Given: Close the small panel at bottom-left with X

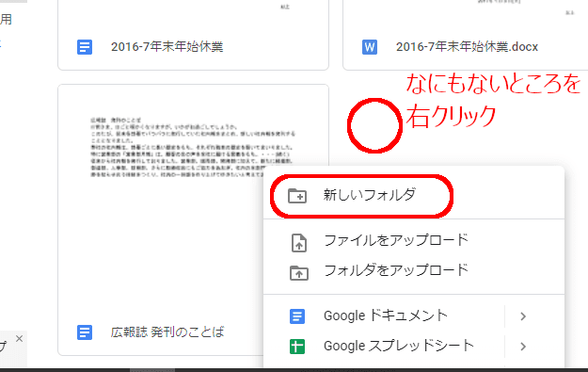Looking at the screenshot, I should [x=20, y=339].
